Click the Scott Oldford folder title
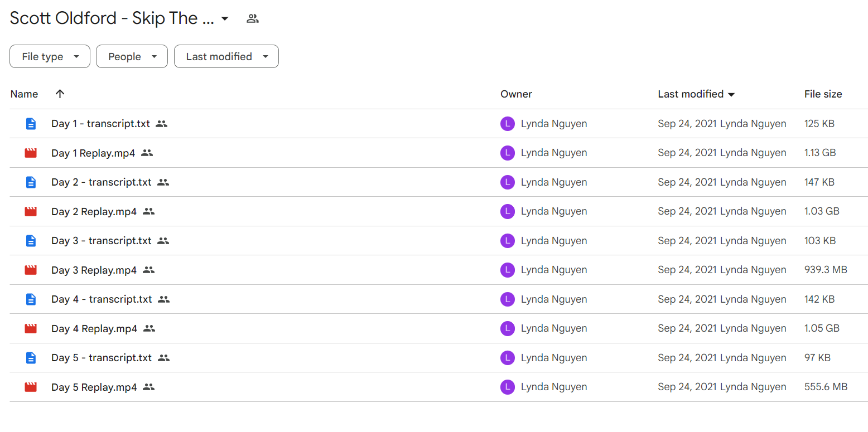The image size is (868, 432). (x=112, y=18)
